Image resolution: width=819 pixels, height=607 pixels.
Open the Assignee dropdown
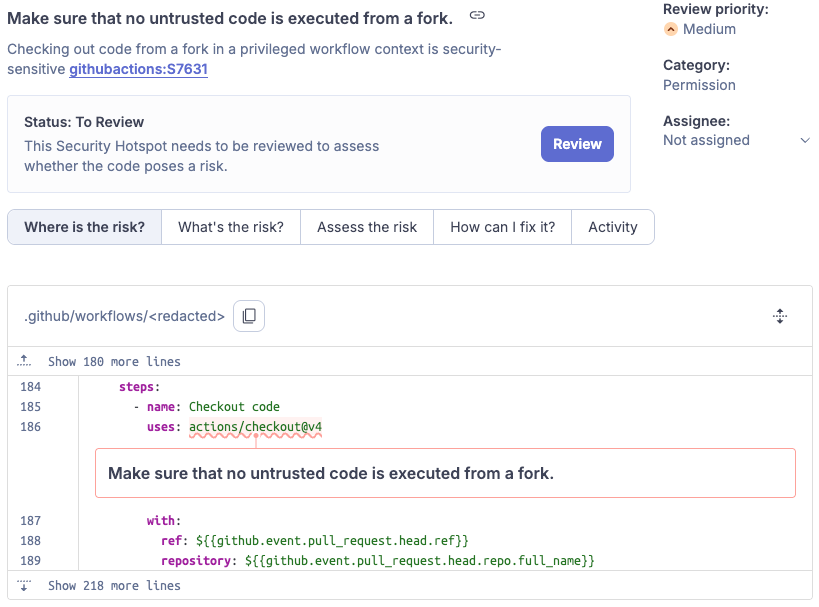(x=803, y=140)
